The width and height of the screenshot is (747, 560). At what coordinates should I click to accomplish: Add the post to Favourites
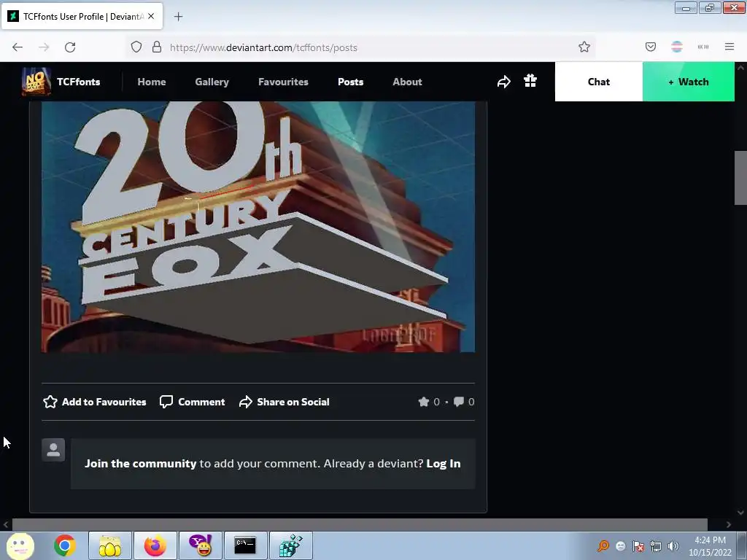click(94, 402)
